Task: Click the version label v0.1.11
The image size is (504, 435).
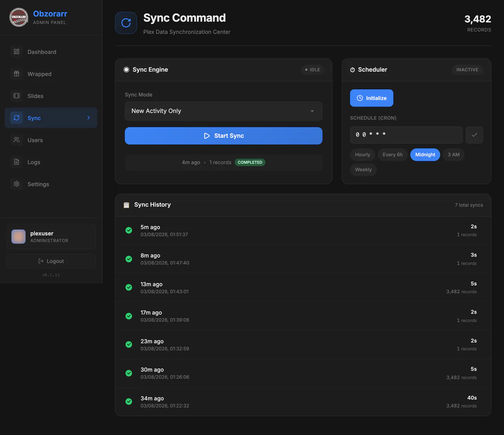Action: 51,275
